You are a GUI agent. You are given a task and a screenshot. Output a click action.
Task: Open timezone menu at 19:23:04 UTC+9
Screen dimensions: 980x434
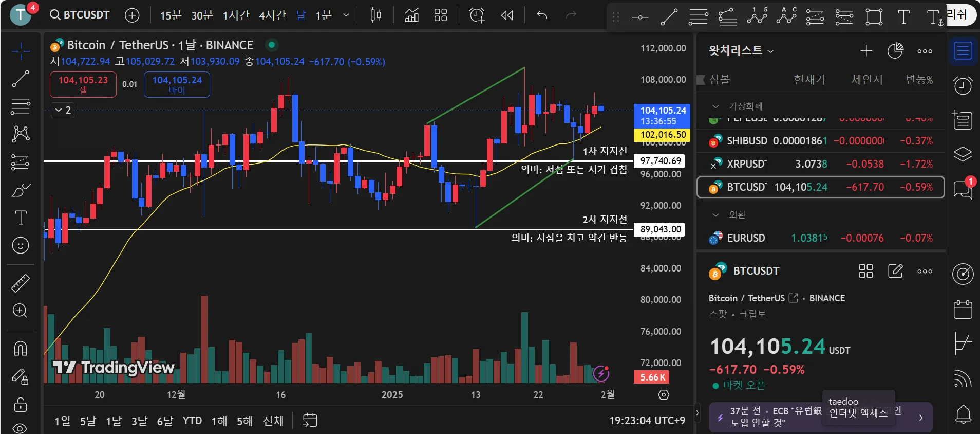pyautogui.click(x=647, y=421)
